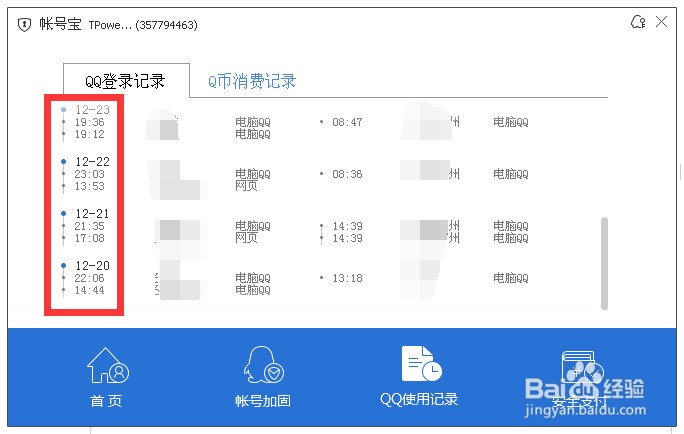Screen dimensions: 684x434
Task: Select the 12-23 date entry
Action: point(92,109)
